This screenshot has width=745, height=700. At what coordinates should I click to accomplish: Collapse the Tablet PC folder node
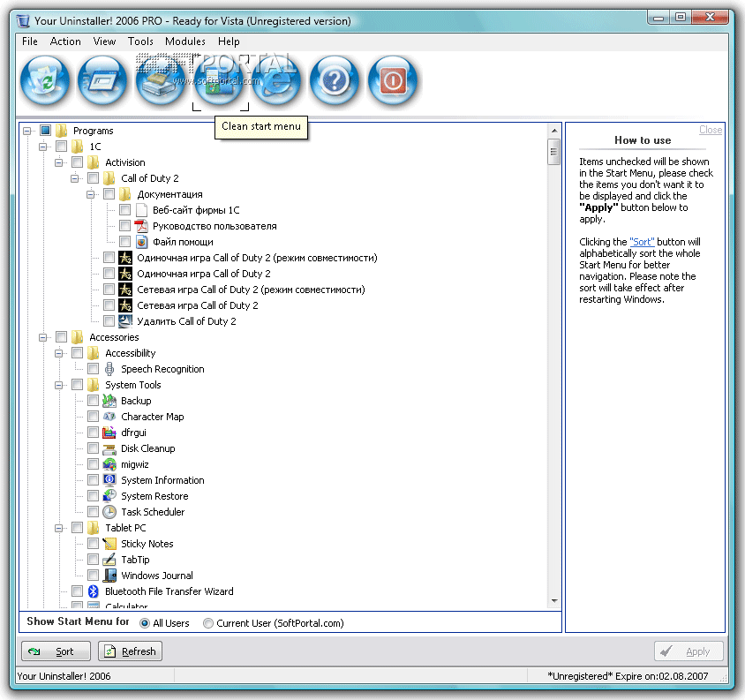[x=59, y=528]
